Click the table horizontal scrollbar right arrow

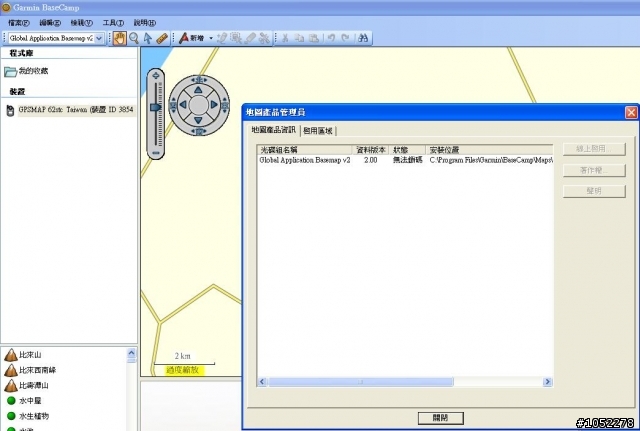pyautogui.click(x=547, y=382)
